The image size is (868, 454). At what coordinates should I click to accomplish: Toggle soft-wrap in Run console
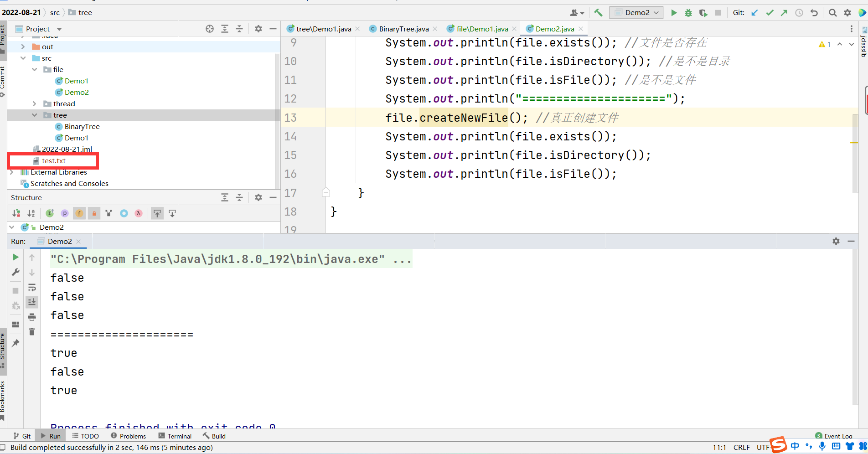(x=32, y=287)
